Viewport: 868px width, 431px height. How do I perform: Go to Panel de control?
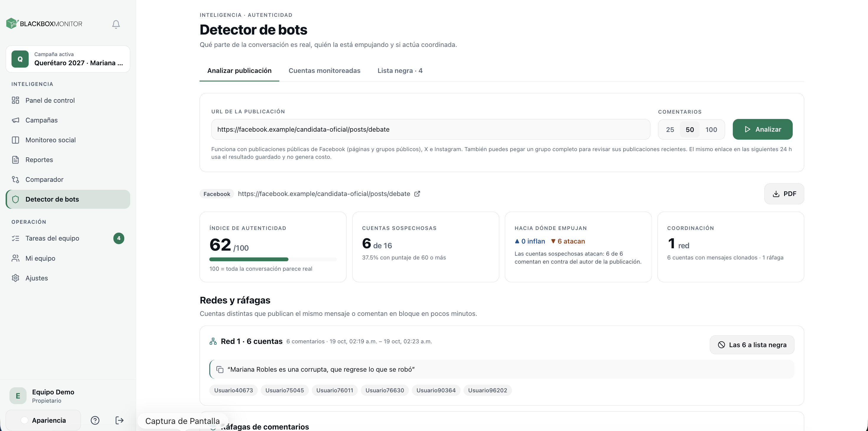coord(68,100)
